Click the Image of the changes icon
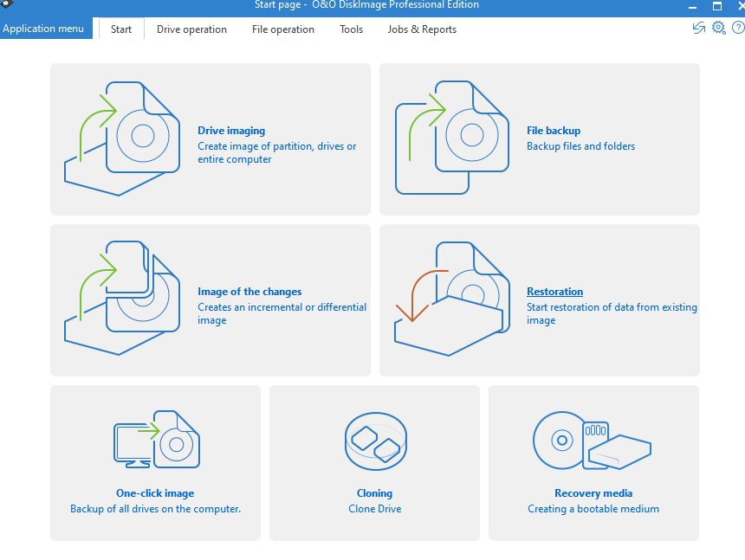 coord(122,298)
